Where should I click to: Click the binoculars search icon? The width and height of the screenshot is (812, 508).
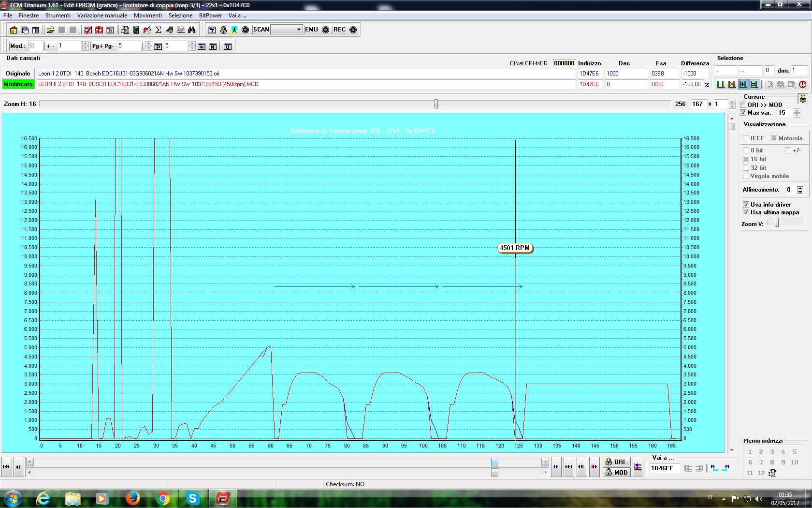click(x=192, y=30)
